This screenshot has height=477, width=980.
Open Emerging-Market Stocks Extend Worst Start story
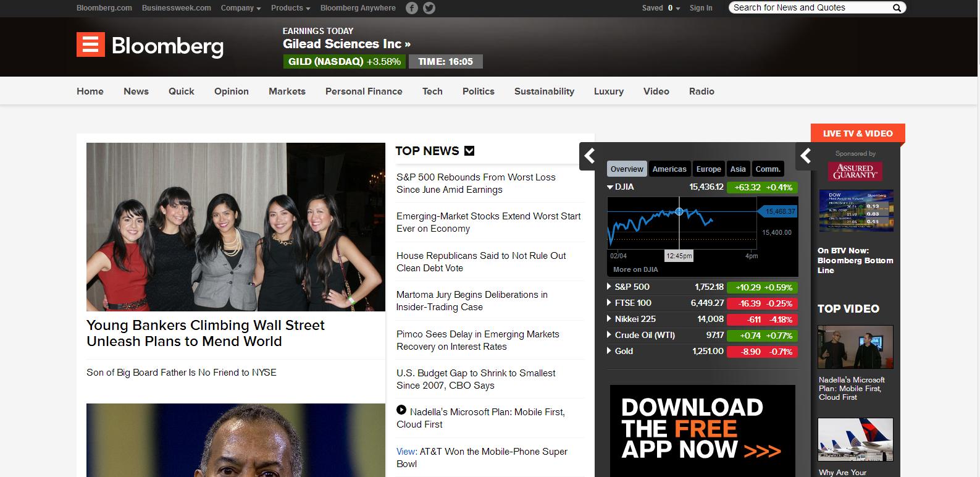[488, 222]
